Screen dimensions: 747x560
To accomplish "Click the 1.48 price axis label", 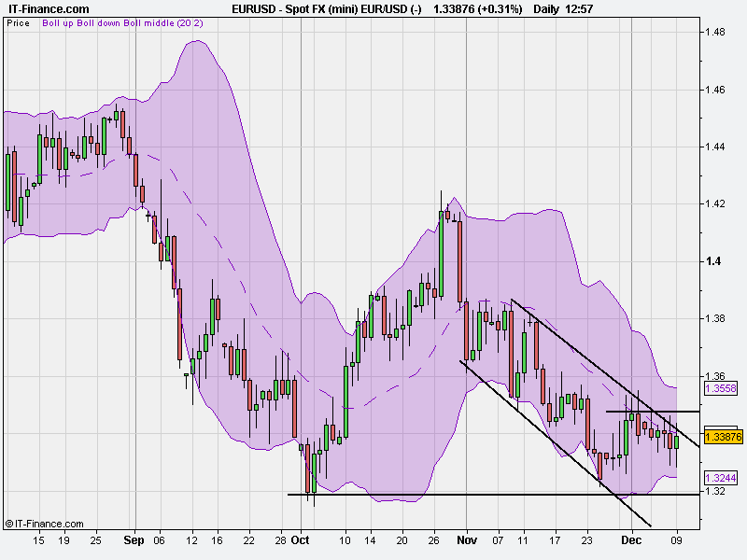I will click(x=714, y=32).
